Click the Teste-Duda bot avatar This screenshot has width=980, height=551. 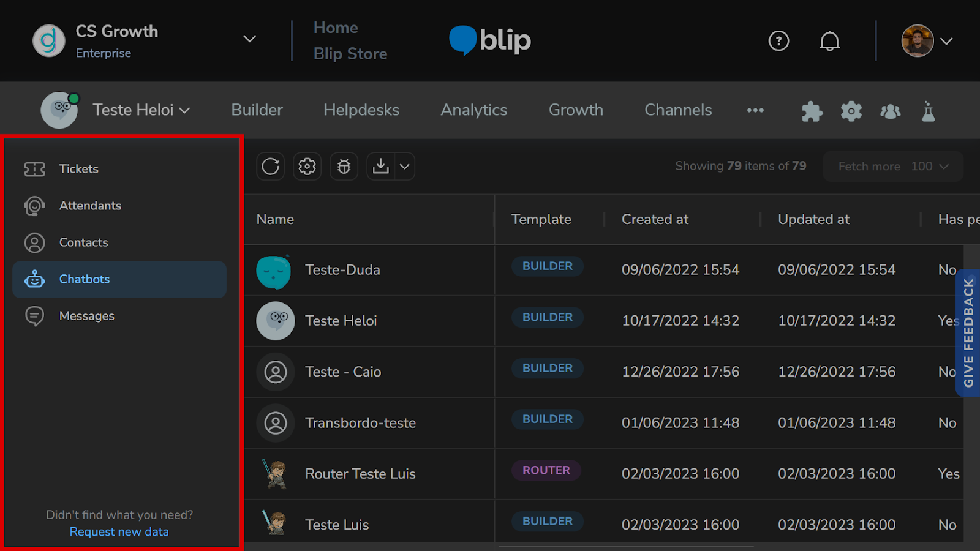(274, 271)
